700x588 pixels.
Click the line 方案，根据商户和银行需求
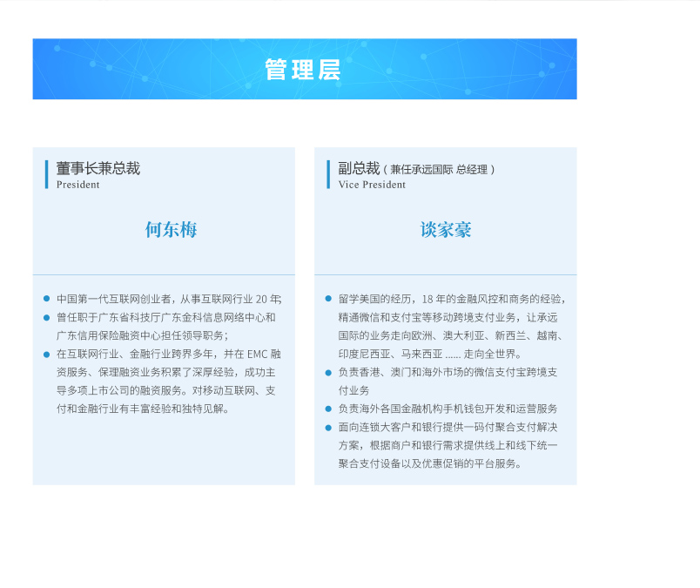(448, 445)
